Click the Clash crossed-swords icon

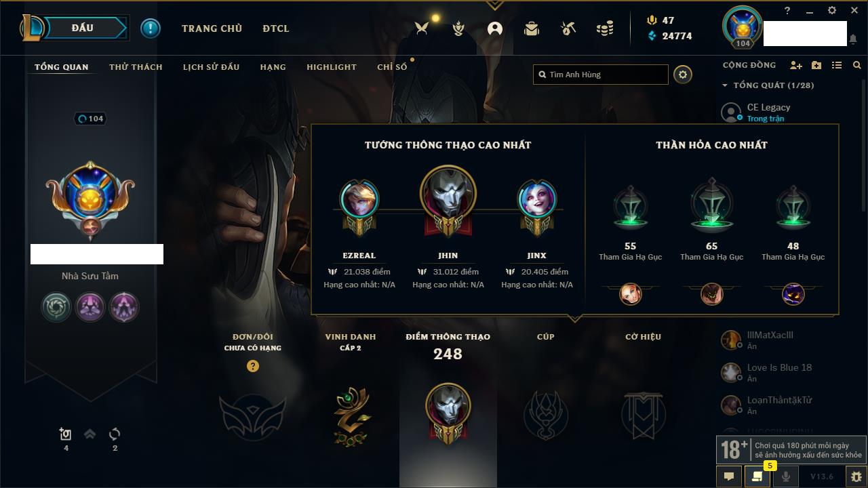click(x=422, y=28)
